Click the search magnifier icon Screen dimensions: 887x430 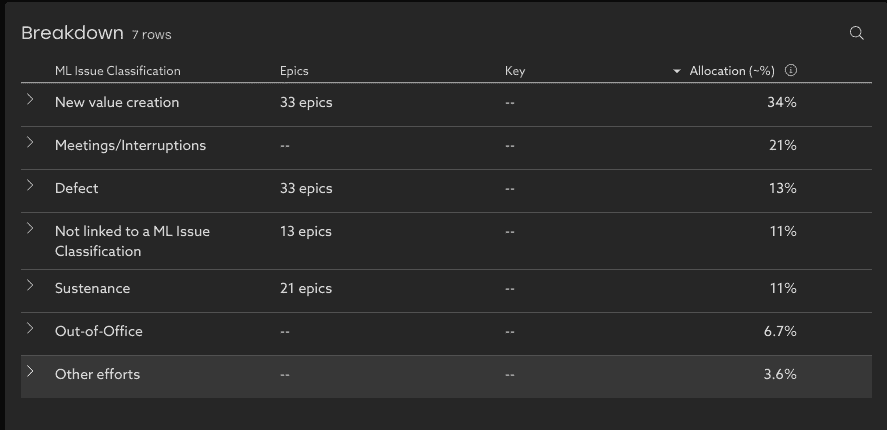[856, 33]
